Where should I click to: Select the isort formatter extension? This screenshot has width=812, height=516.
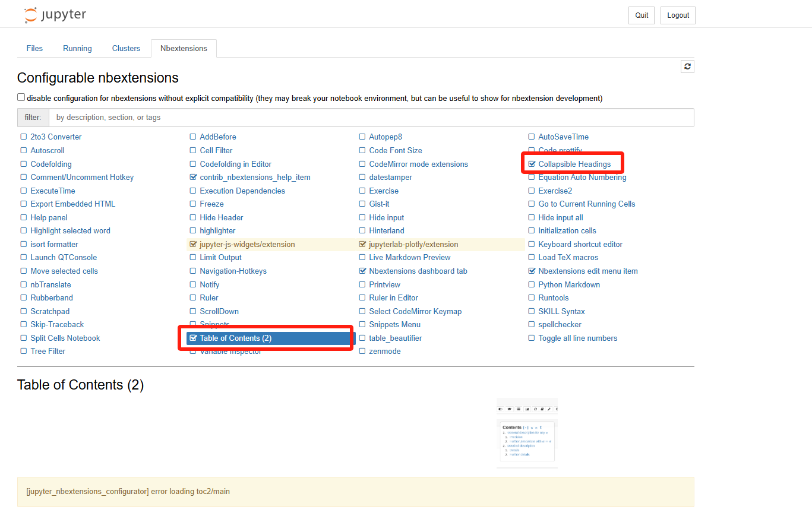pyautogui.click(x=54, y=245)
